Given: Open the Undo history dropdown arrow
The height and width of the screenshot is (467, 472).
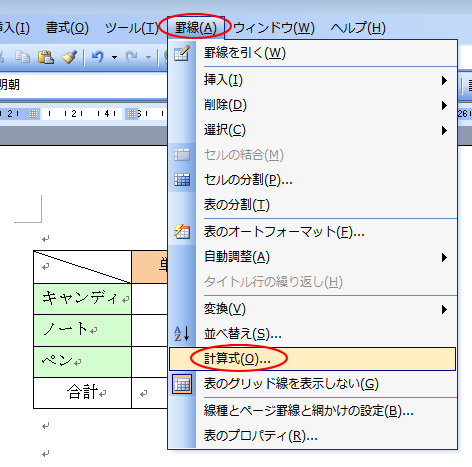Looking at the screenshot, I should point(114,57).
